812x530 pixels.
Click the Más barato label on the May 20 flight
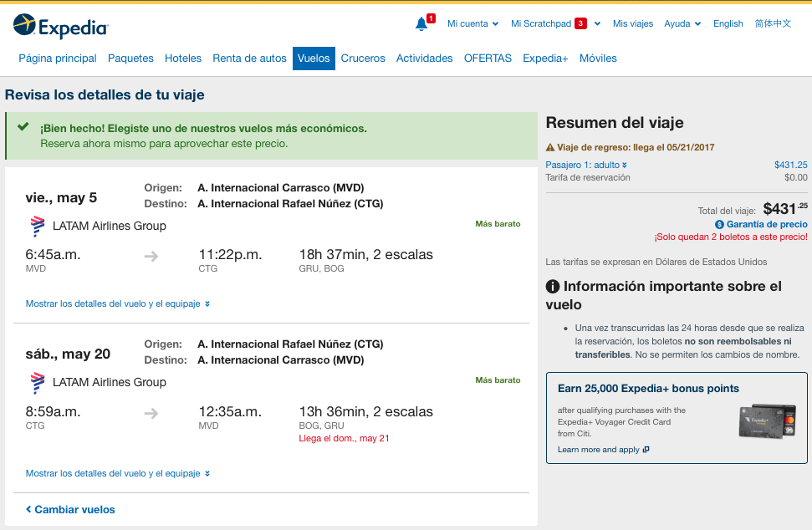click(x=498, y=380)
